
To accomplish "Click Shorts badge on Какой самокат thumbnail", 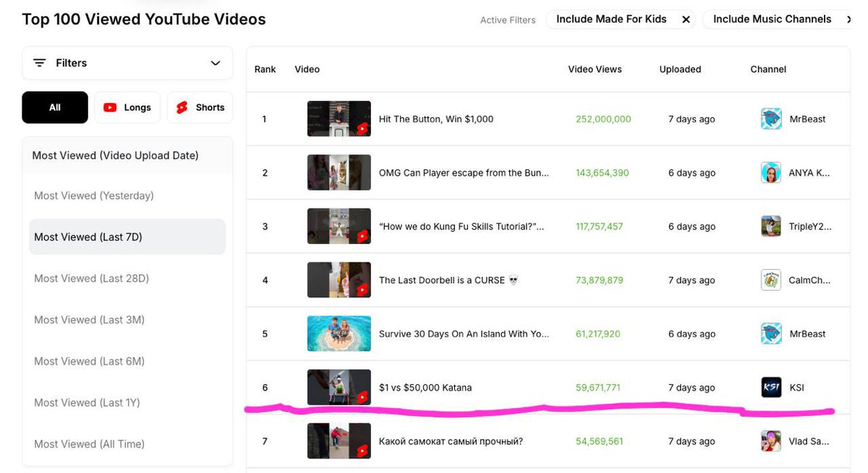I will [x=362, y=451].
